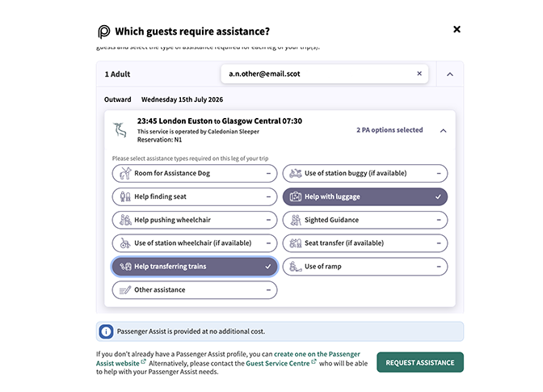The width and height of the screenshot is (543, 392).
Task: Click the blue information icon
Action: point(106,331)
